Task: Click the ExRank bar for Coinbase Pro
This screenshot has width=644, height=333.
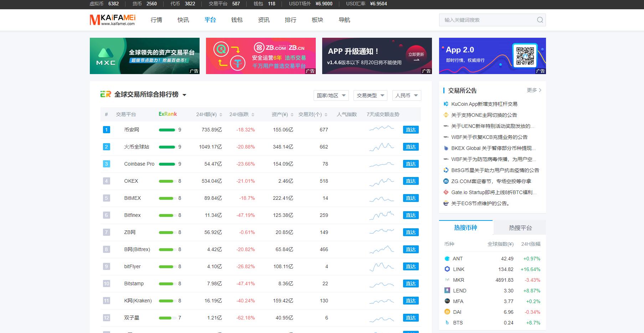Action: click(x=167, y=164)
